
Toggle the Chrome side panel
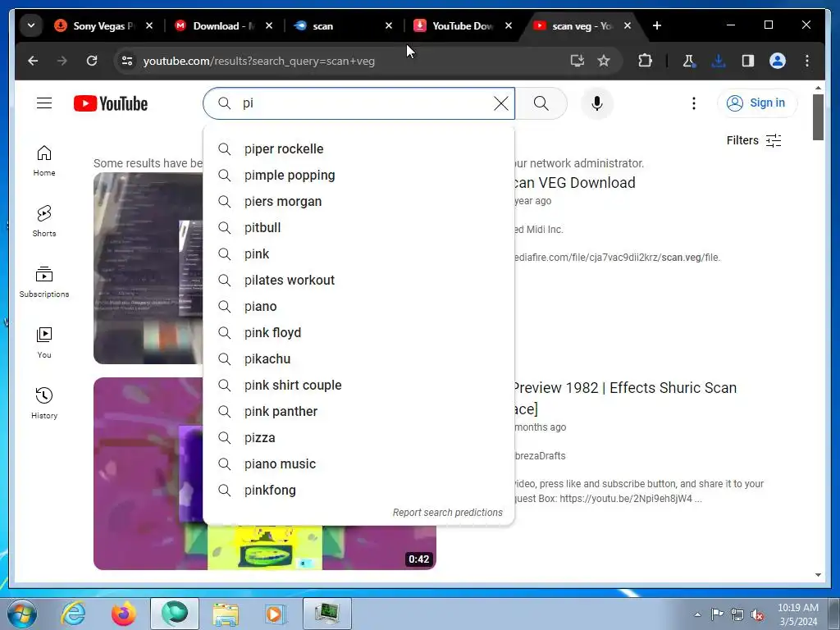pyautogui.click(x=748, y=61)
